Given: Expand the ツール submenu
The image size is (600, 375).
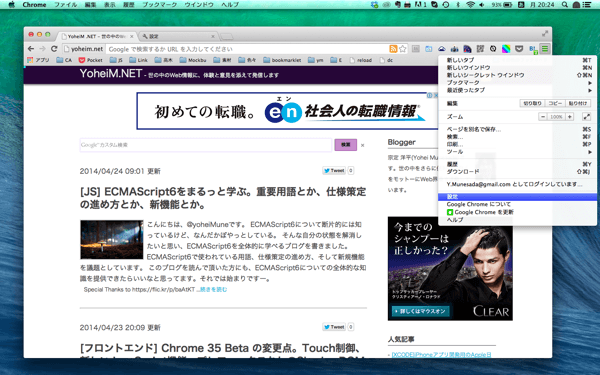Looking at the screenshot, I should pos(517,152).
